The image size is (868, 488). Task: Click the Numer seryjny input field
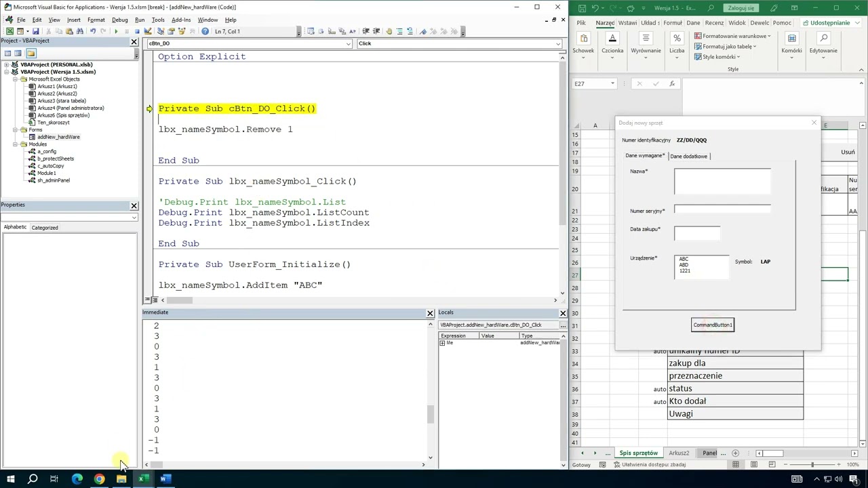pyautogui.click(x=722, y=209)
